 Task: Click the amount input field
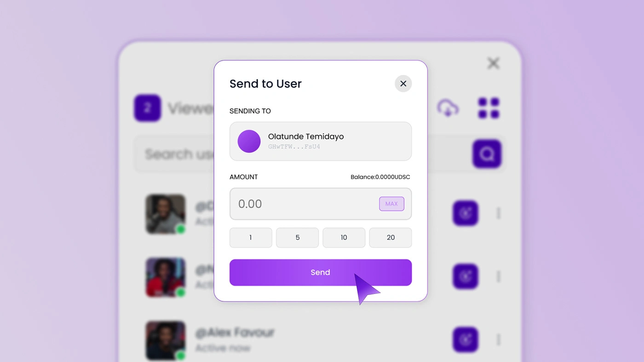[304, 204]
